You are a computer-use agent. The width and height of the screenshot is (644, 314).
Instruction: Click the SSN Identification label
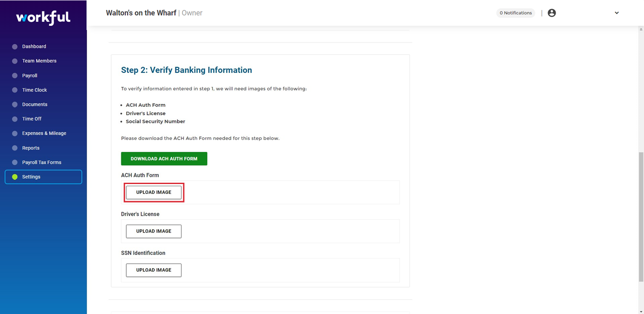[143, 253]
